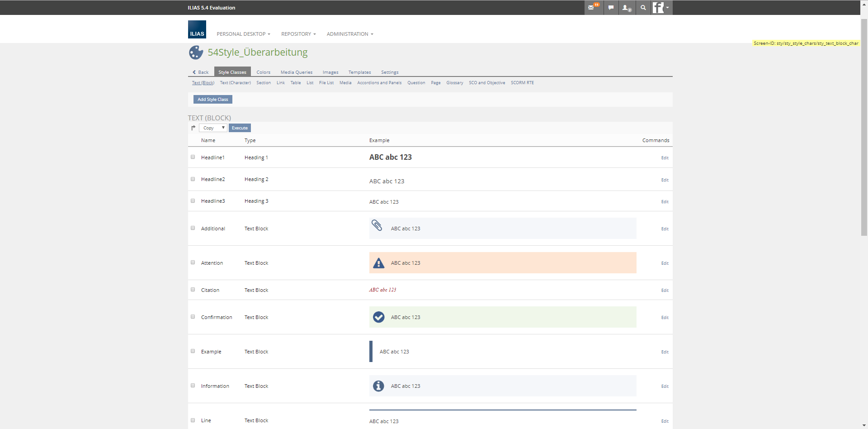Screen dimensions: 868x429
Task: Switch to the Colors tab
Action: tap(263, 72)
